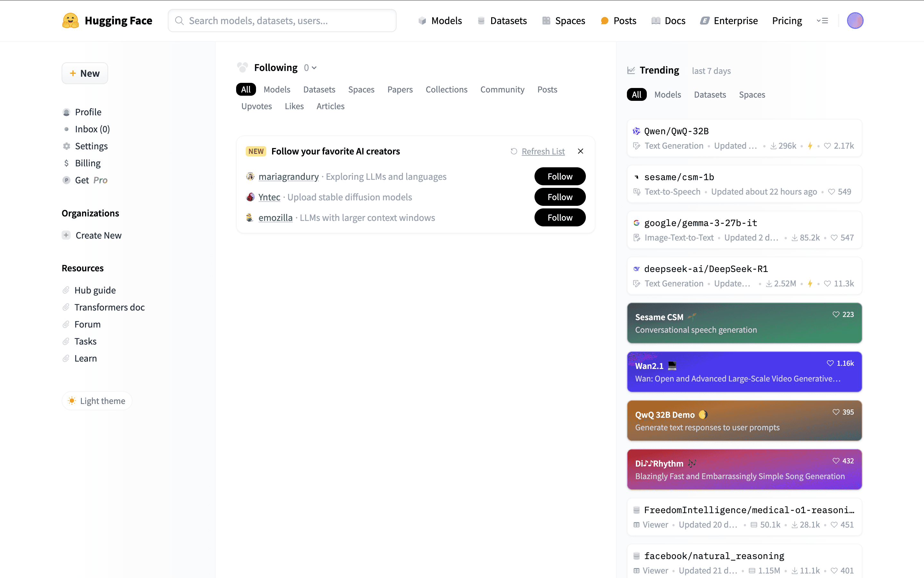Focus the search models, datasets, users field

[282, 21]
